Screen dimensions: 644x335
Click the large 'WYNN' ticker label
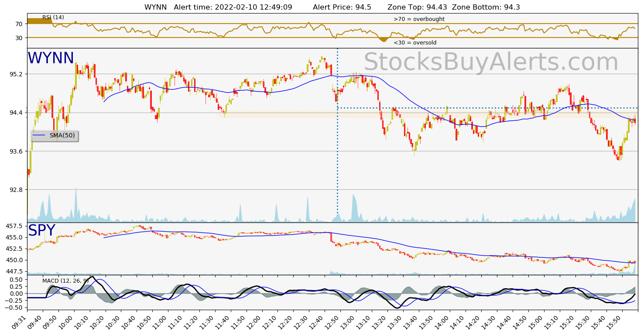(x=51, y=58)
